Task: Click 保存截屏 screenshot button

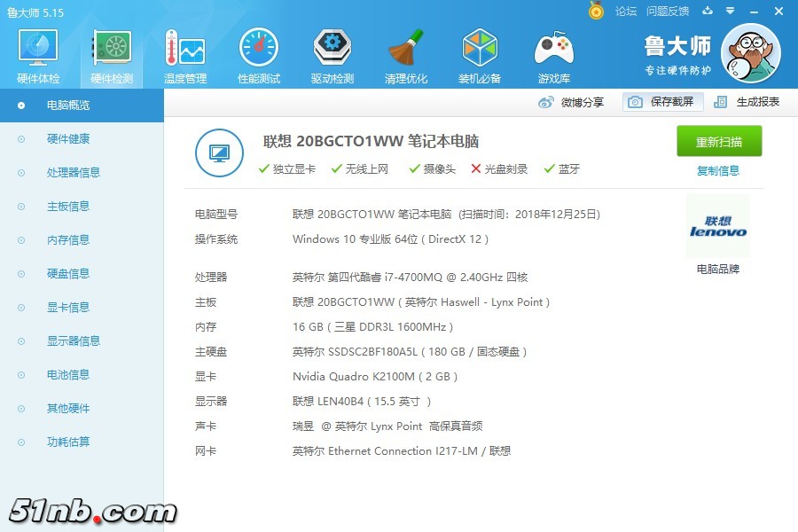Action: click(662, 102)
